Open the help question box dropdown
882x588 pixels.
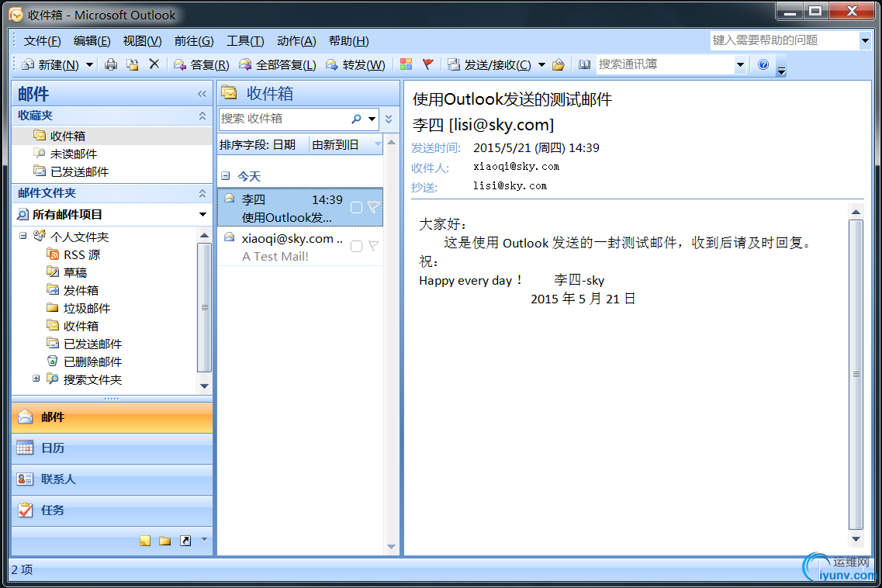(x=865, y=40)
